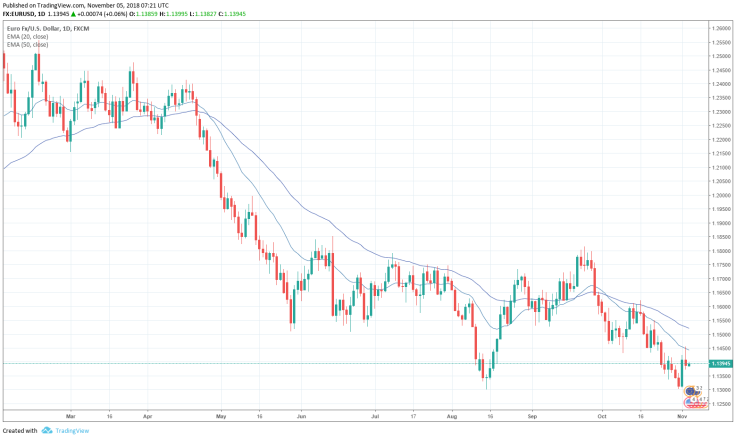Click the green up-triangle price change icon
This screenshot has width=736, height=439.
73,14
